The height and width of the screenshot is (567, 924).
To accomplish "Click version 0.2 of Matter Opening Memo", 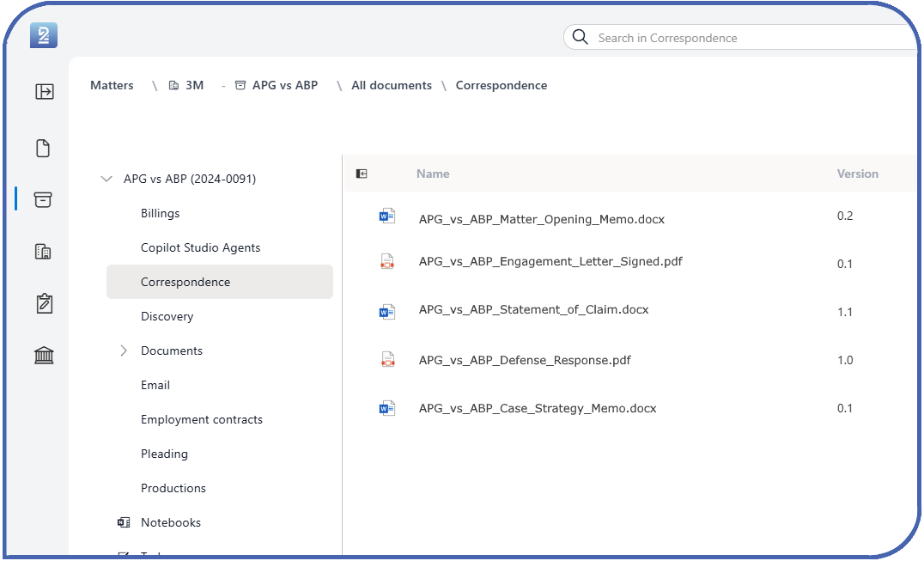I will point(845,216).
